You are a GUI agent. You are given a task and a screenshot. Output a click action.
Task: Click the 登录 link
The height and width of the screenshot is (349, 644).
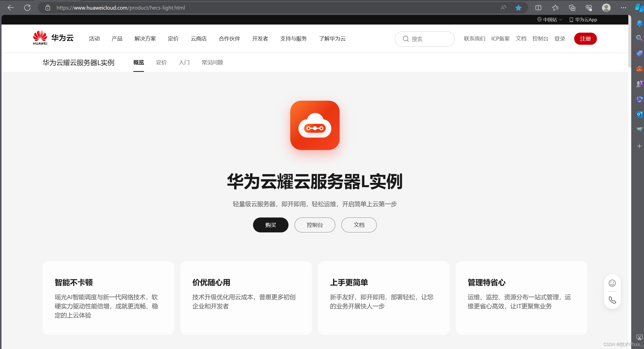[560, 38]
